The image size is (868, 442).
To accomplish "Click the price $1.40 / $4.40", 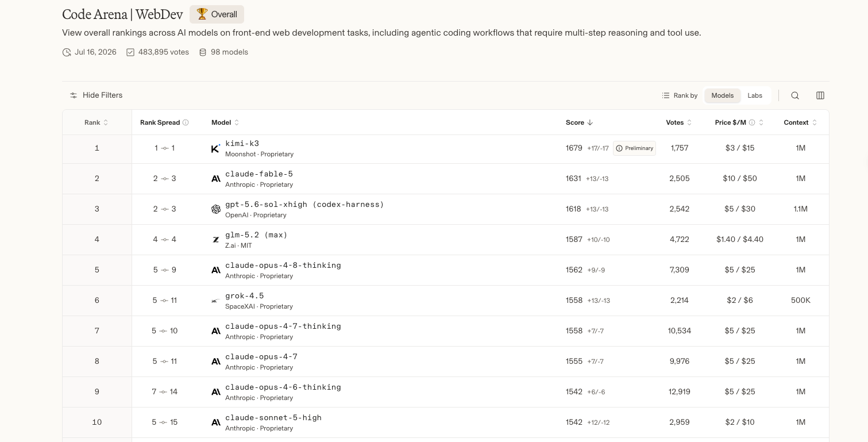I will pyautogui.click(x=740, y=240).
